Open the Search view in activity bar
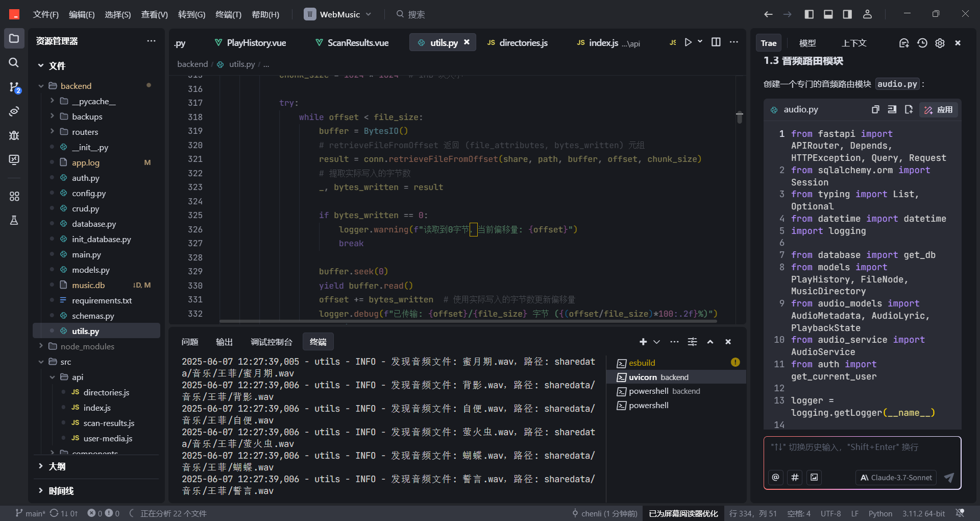The image size is (980, 521). tap(14, 62)
